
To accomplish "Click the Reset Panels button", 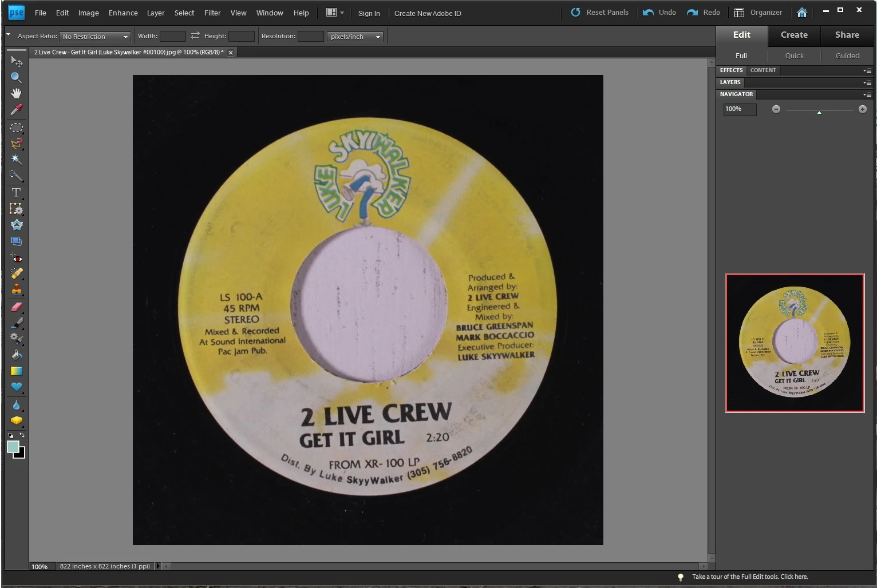I will click(x=599, y=13).
